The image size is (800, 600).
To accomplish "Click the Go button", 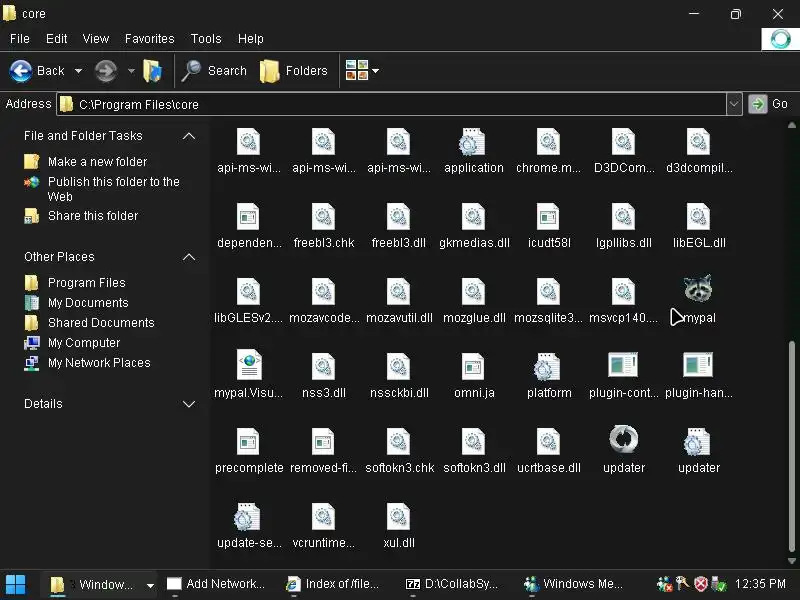I will point(769,104).
